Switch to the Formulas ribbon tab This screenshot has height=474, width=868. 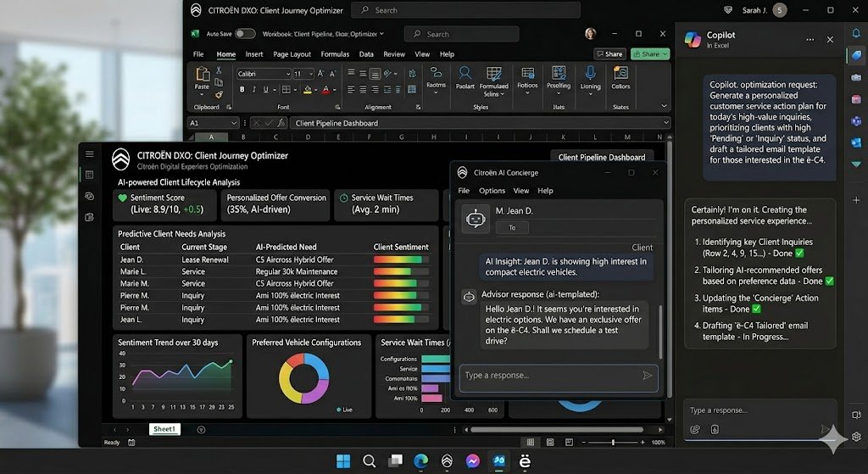click(335, 54)
